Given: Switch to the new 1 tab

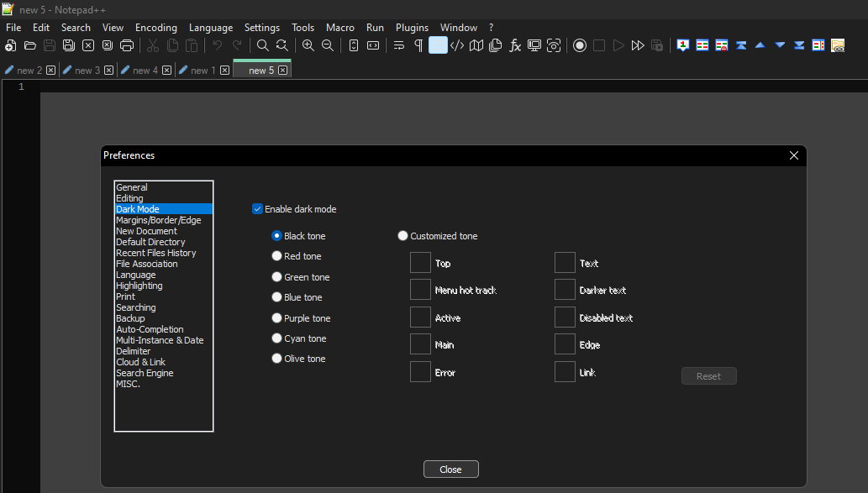Looking at the screenshot, I should 203,71.
